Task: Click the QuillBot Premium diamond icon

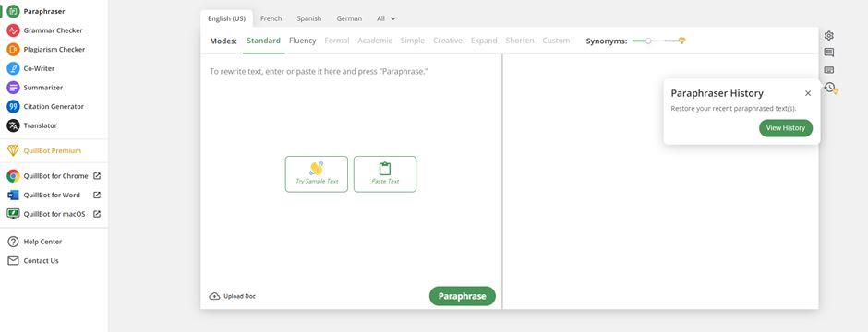Action: click(x=13, y=150)
